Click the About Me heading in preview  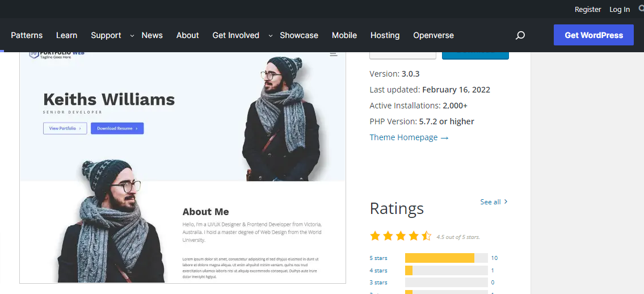click(x=205, y=212)
